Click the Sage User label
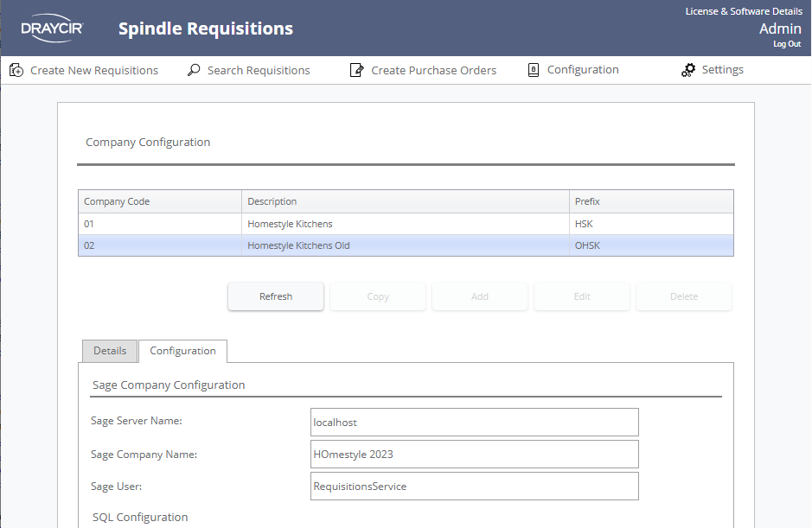Image resolution: width=812 pixels, height=528 pixels. click(116, 487)
